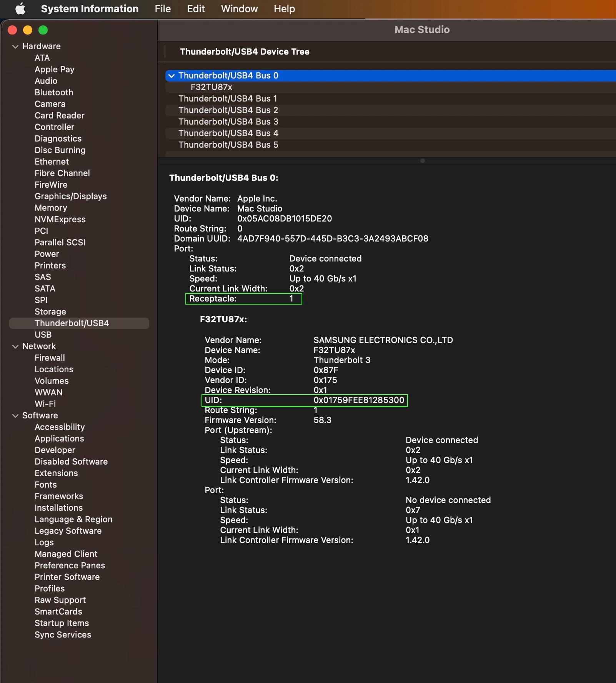Select Disc Burning in sidebar
This screenshot has height=683, width=616.
(60, 150)
